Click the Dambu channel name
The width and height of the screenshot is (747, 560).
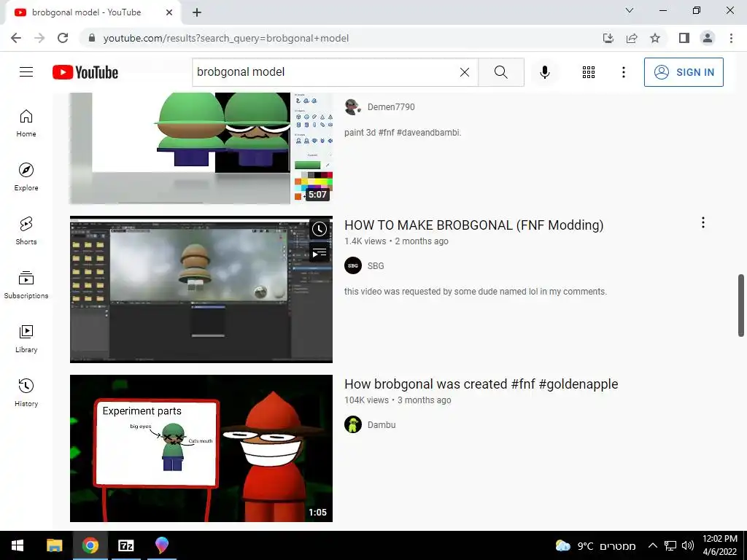tap(381, 425)
